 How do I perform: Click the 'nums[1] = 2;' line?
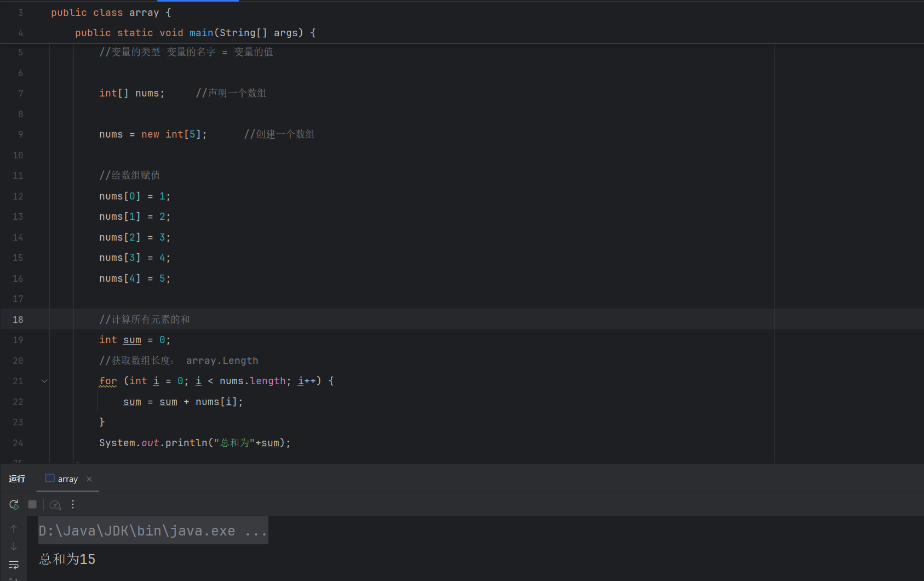click(x=135, y=217)
